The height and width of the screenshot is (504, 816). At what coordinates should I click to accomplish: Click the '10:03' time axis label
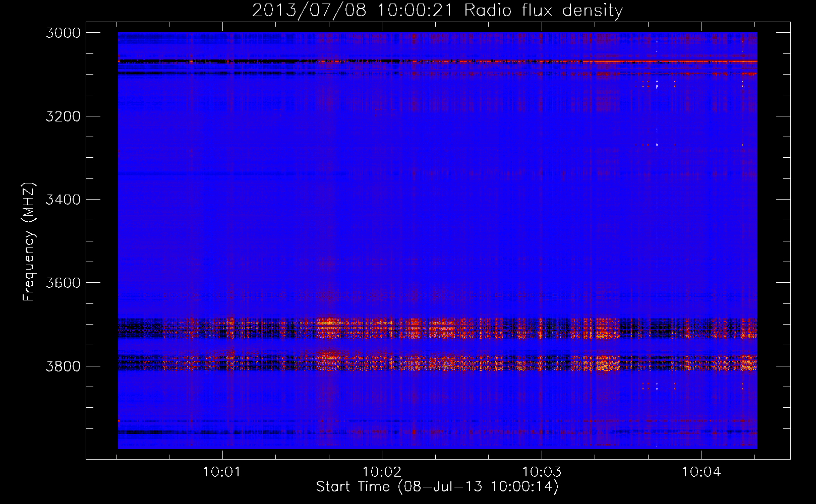pyautogui.click(x=541, y=472)
